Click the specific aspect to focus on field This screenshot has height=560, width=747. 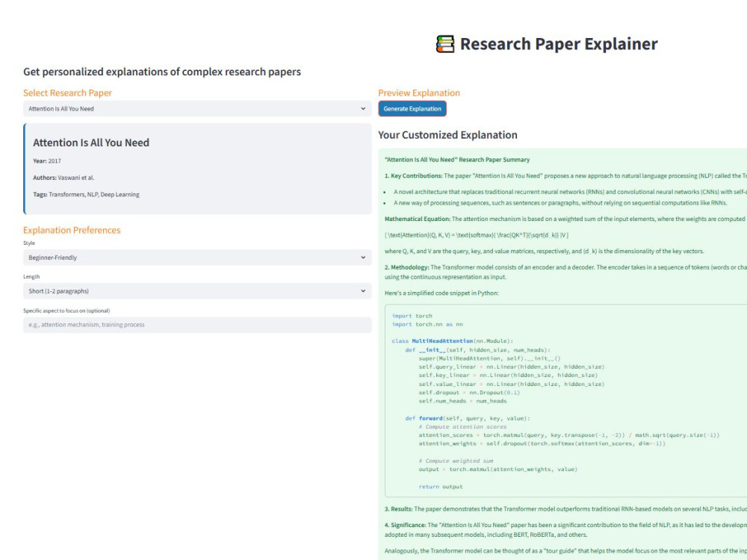point(197,325)
